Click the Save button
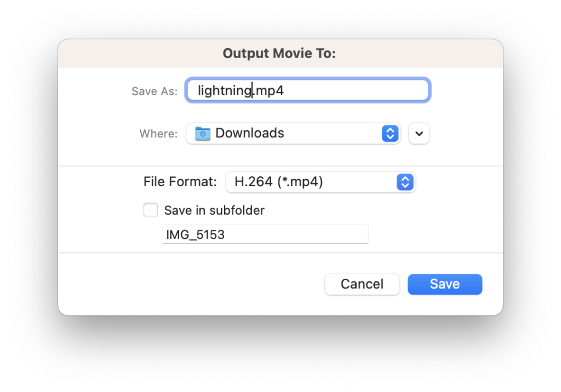The image size is (561, 392). (445, 284)
